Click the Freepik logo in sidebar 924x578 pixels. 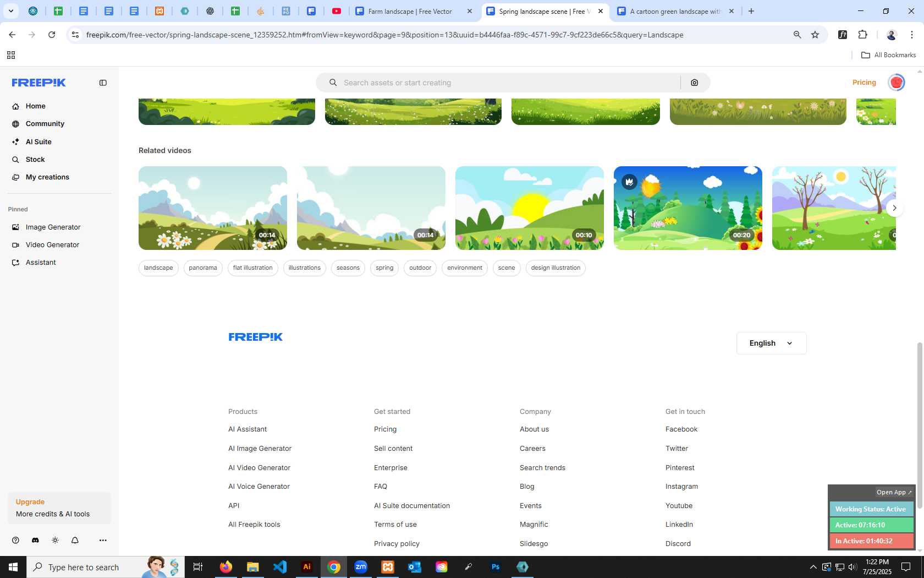38,83
